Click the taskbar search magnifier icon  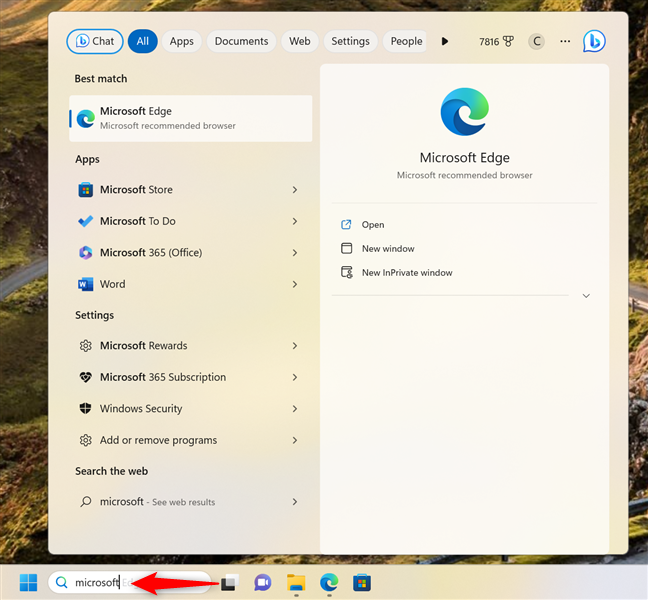(62, 583)
